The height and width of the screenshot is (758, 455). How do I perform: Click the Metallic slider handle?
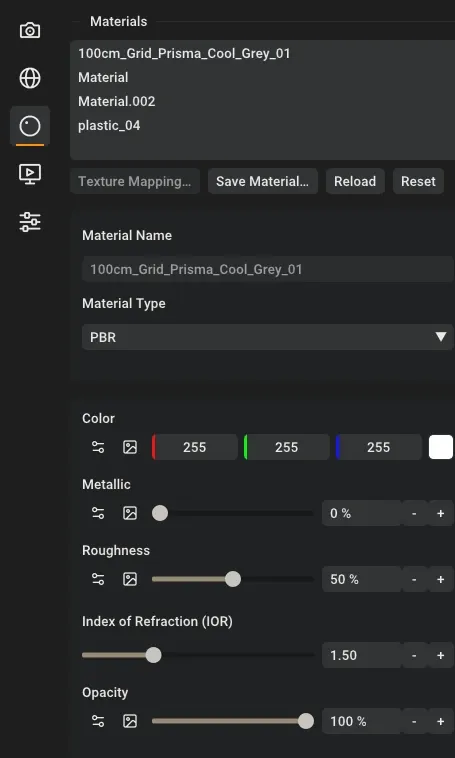(160, 513)
